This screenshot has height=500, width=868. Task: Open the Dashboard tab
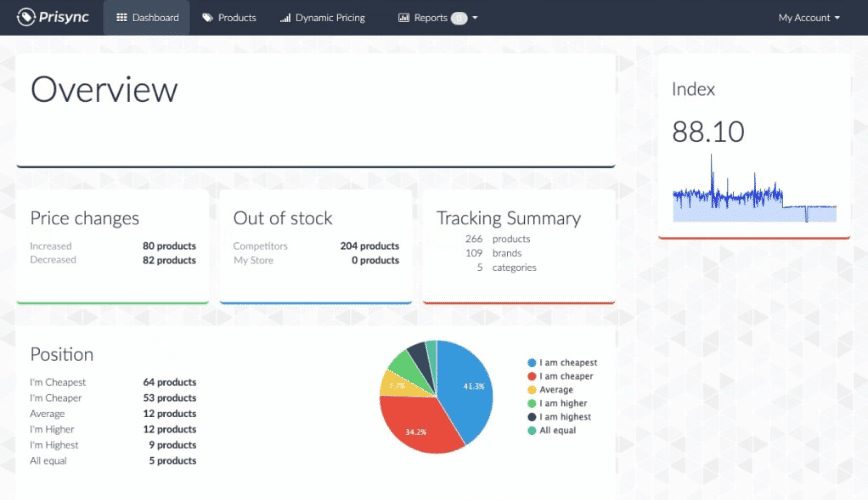(x=147, y=18)
